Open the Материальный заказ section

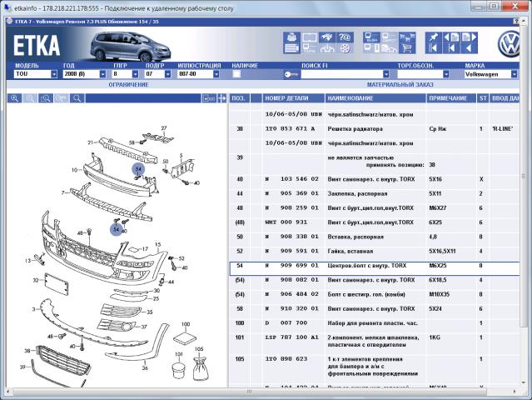coord(400,84)
